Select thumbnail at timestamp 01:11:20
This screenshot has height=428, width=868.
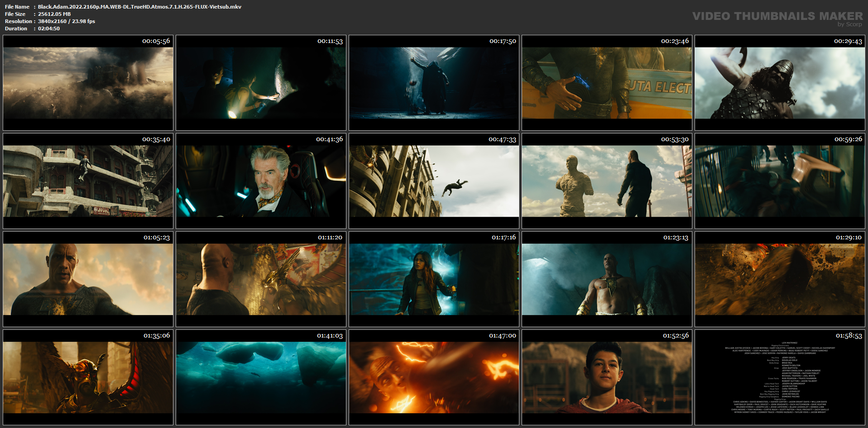point(261,279)
